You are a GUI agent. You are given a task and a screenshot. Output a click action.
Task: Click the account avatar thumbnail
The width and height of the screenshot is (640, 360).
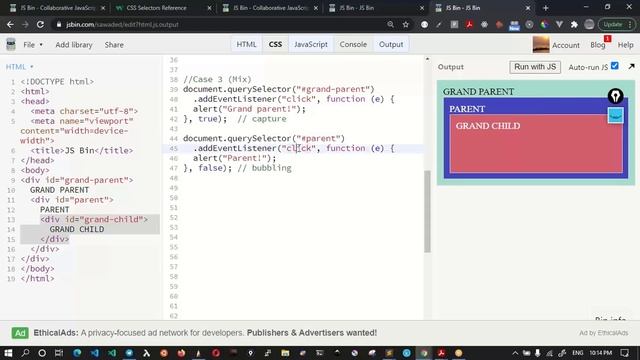541,44
